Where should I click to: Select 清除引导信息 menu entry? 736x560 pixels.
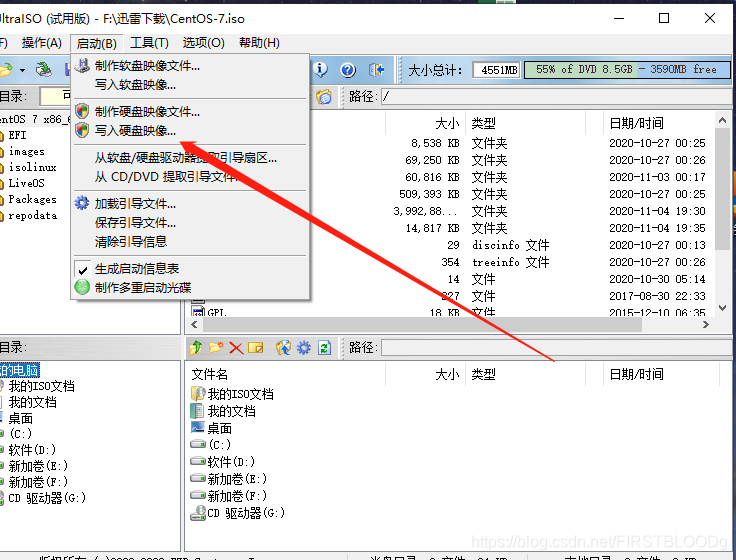pos(131,242)
